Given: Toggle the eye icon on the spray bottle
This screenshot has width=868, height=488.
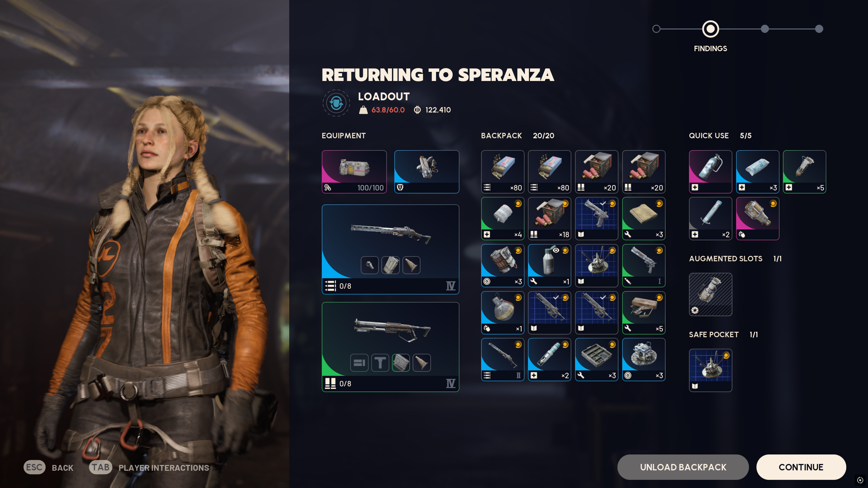Looking at the screenshot, I should click(556, 250).
